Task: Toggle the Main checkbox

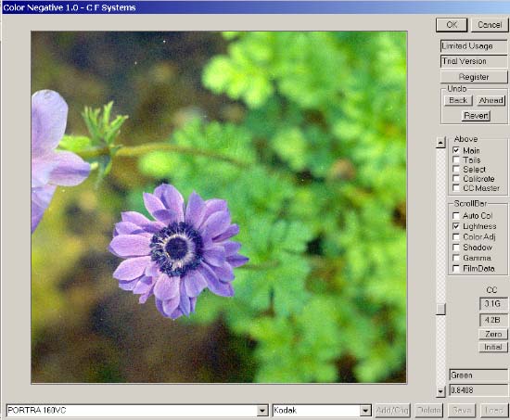Action: [x=456, y=150]
